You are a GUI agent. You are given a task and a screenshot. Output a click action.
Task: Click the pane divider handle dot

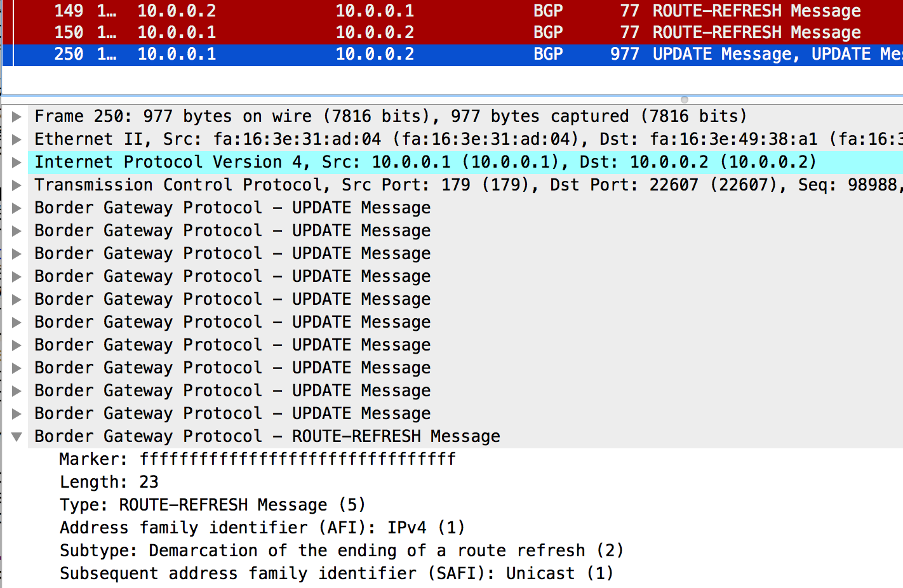pyautogui.click(x=684, y=100)
